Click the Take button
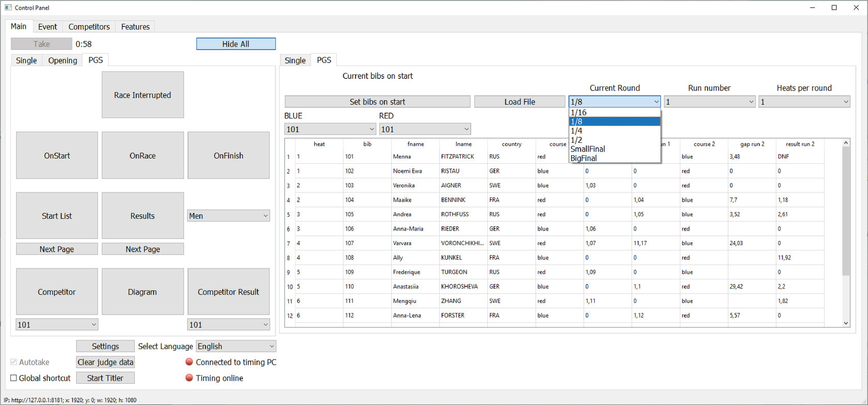The image size is (868, 405). (x=42, y=44)
